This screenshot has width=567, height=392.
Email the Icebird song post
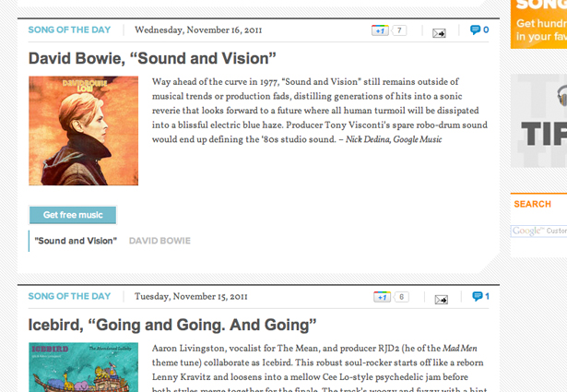[x=442, y=300]
